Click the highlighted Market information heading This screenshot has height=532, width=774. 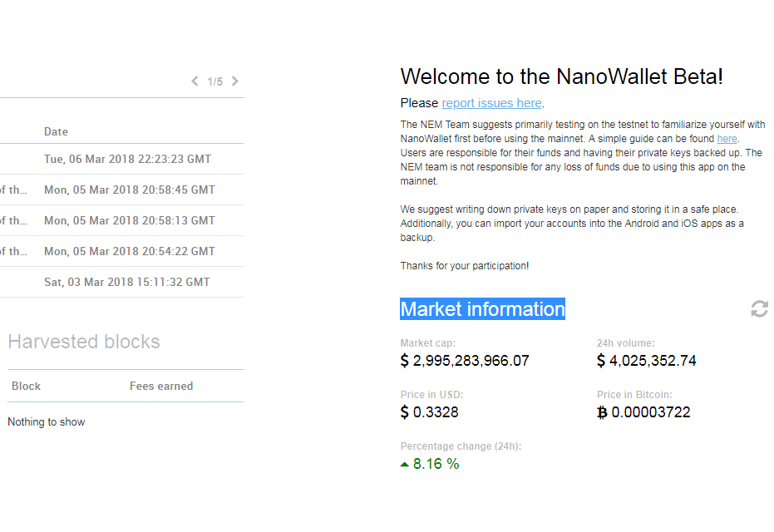[x=482, y=309]
